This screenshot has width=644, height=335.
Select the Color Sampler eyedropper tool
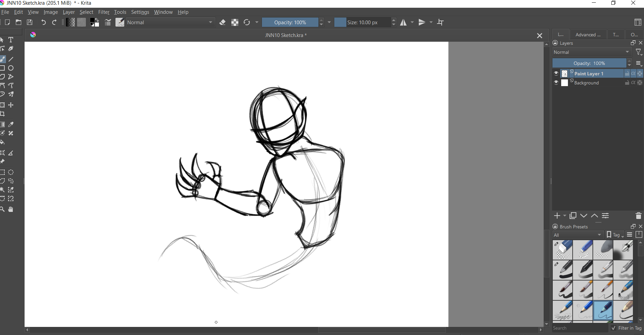tap(11, 124)
